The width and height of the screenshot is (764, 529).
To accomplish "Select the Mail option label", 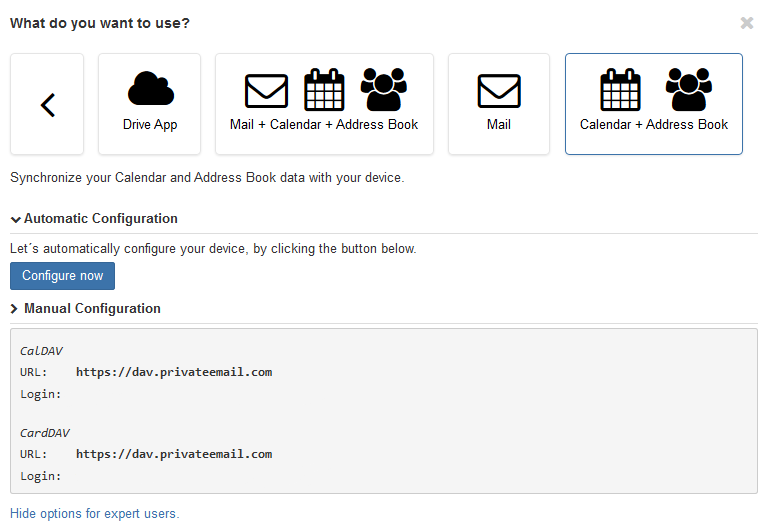I will (x=499, y=125).
